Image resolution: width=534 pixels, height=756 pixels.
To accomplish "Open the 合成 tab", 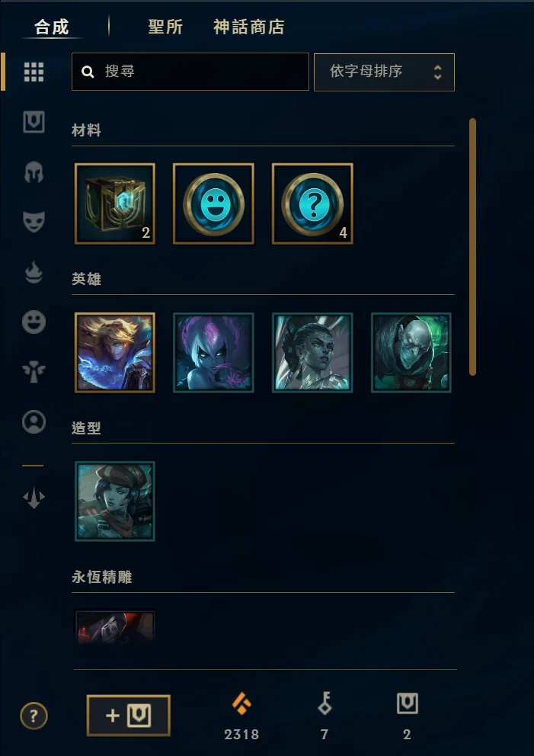I will (x=52, y=27).
